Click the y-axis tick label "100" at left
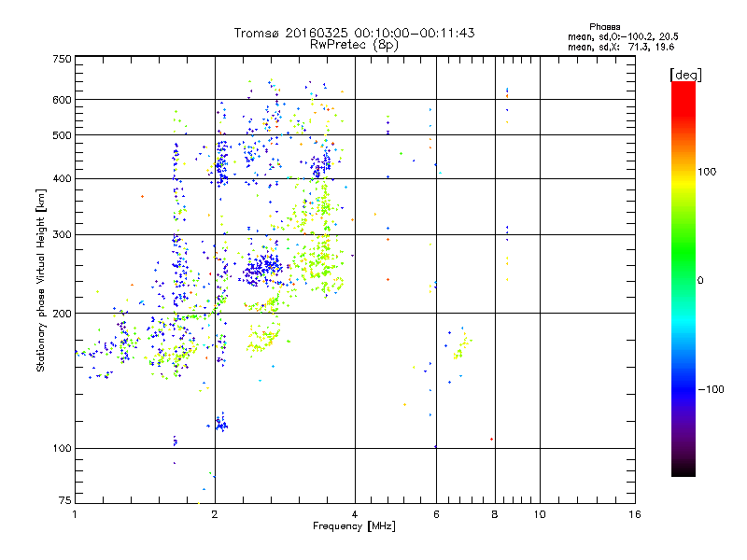This screenshot has width=747, height=560. pyautogui.click(x=62, y=448)
